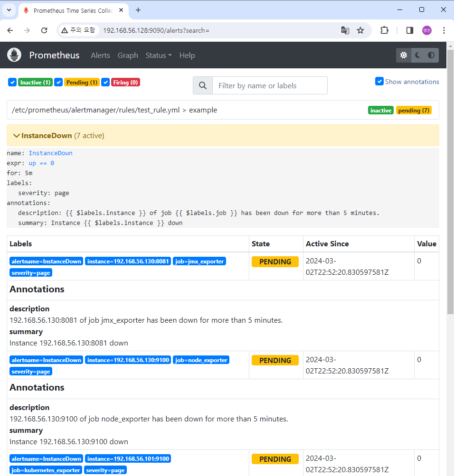The image size is (454, 476).
Task: Uncheck Show annotations checkbox
Action: coord(379,81)
